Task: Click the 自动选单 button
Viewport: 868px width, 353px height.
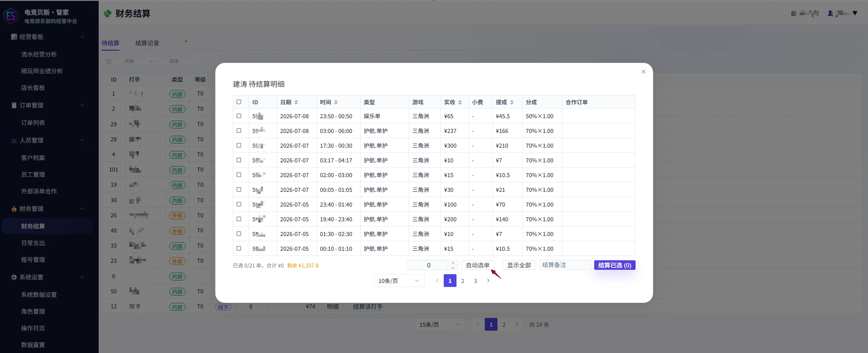Action: click(478, 265)
